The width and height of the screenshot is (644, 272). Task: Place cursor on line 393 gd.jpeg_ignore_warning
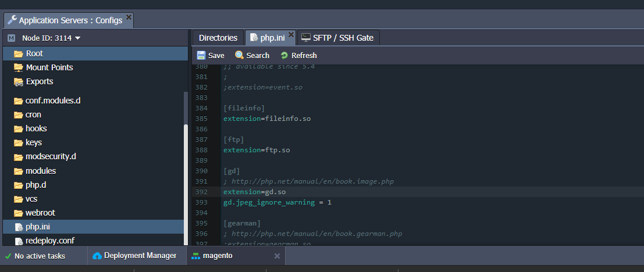277,202
